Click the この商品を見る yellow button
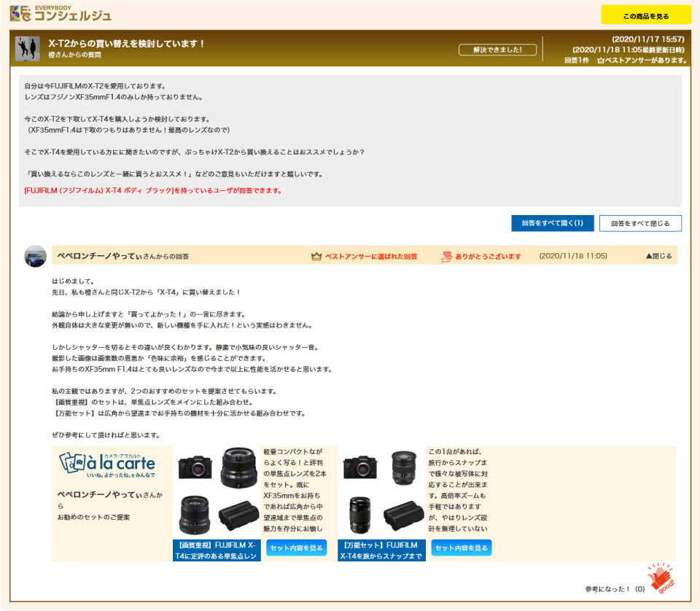Image resolution: width=700 pixels, height=611 pixels. [x=645, y=15]
